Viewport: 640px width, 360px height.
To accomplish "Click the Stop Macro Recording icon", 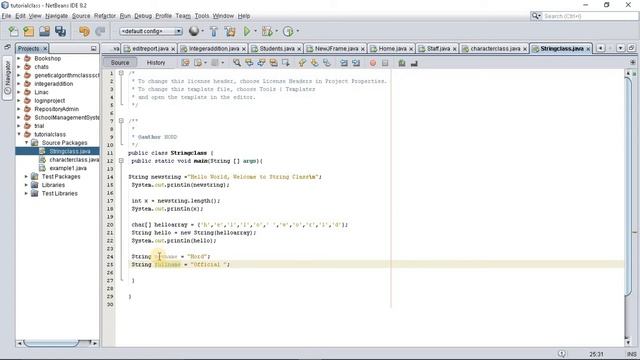I will pyautogui.click(x=385, y=63).
